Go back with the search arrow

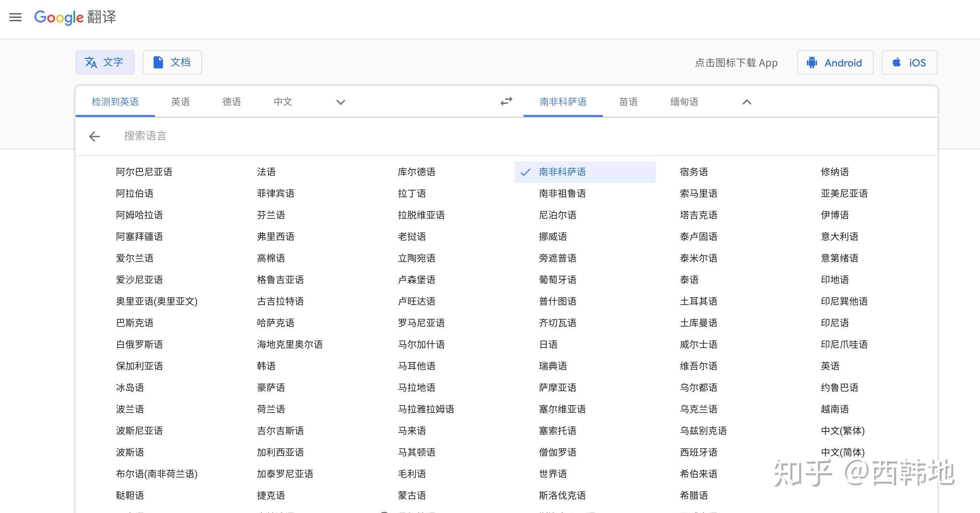pyautogui.click(x=94, y=137)
